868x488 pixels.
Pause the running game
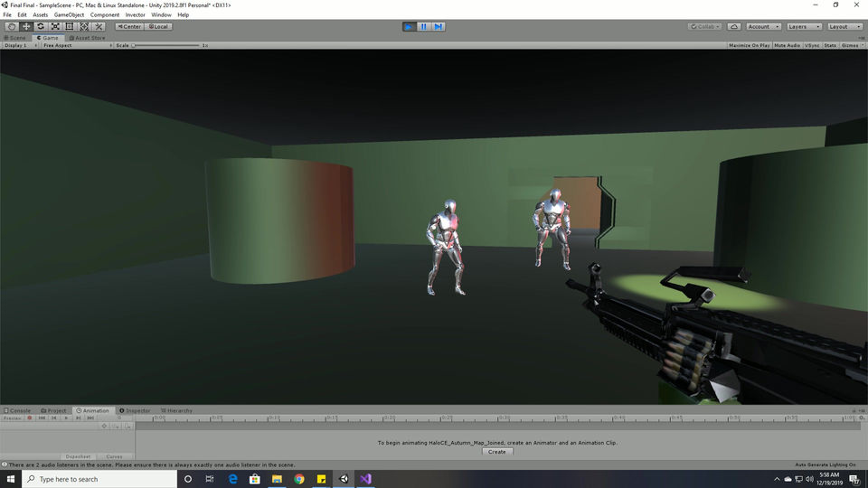click(423, 26)
